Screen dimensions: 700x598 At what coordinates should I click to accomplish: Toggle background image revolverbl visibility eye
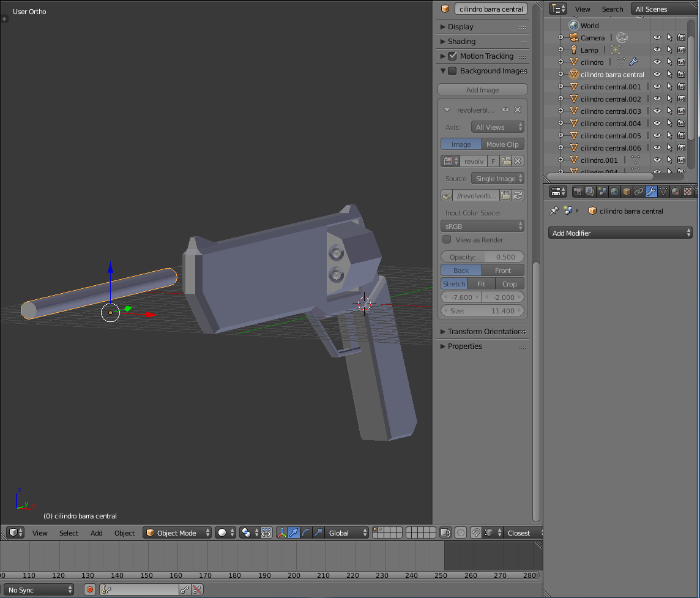click(x=505, y=110)
